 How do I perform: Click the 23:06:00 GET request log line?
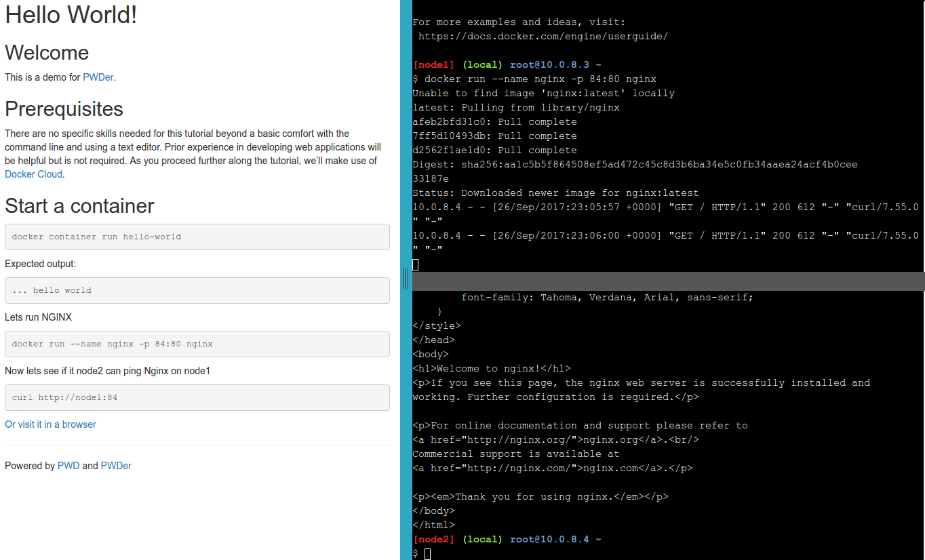coord(665,236)
